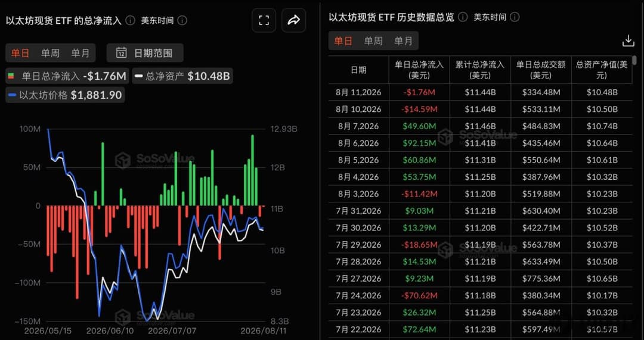Click the 总资产净值(美元) column header
Screen dimensions: 644x340
602,70
